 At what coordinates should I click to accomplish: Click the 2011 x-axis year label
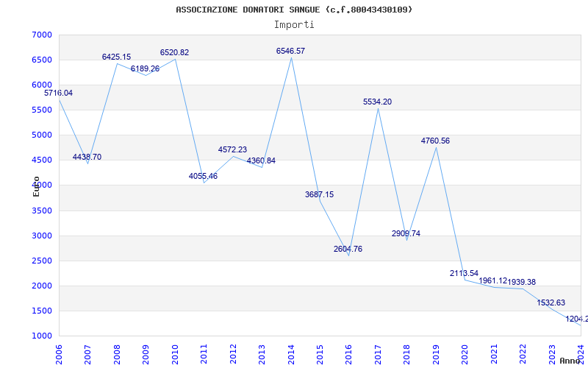pyautogui.click(x=204, y=355)
